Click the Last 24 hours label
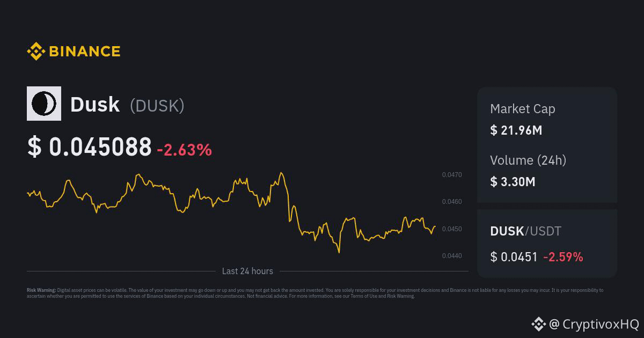 247,271
